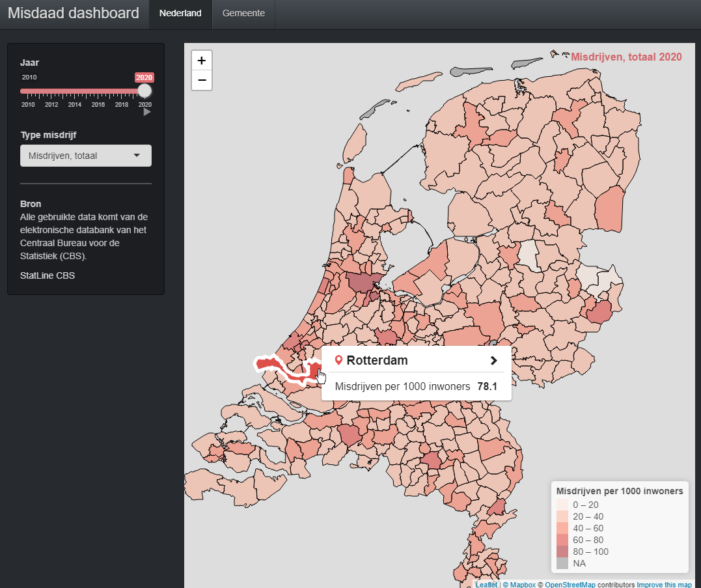Click the dropdown arrow next to Misdrijven, totaal
Image resolution: width=701 pixels, height=588 pixels.
137,156
